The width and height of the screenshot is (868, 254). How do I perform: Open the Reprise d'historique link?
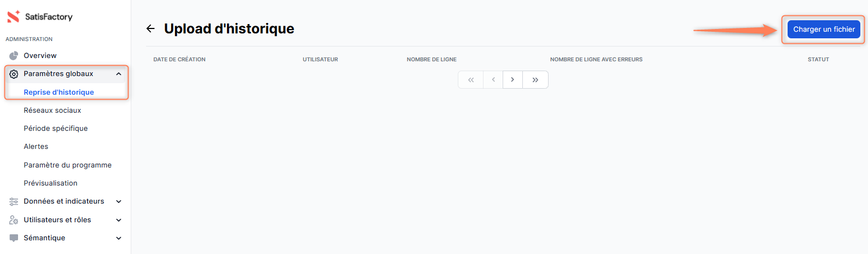59,93
